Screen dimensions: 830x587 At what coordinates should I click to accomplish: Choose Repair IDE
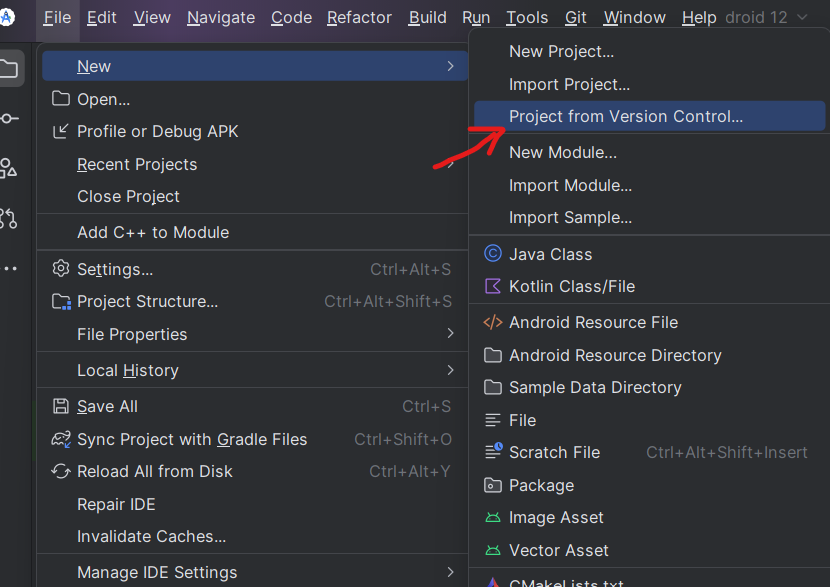pos(254,504)
